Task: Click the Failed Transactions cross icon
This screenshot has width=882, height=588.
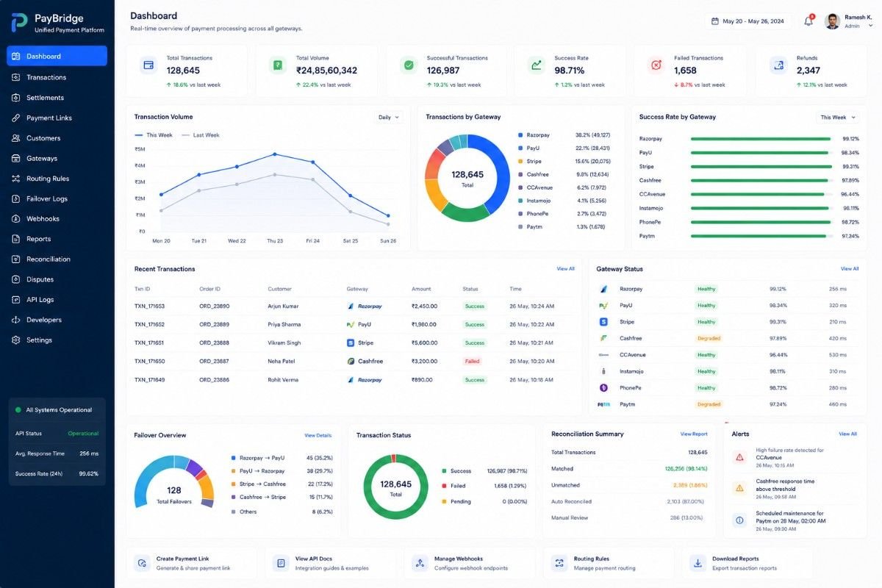Action: point(656,65)
